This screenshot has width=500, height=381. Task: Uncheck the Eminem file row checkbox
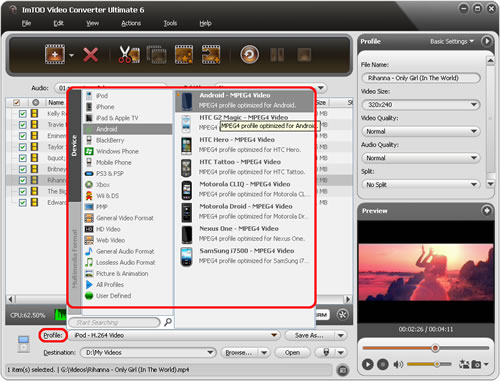coord(22,136)
